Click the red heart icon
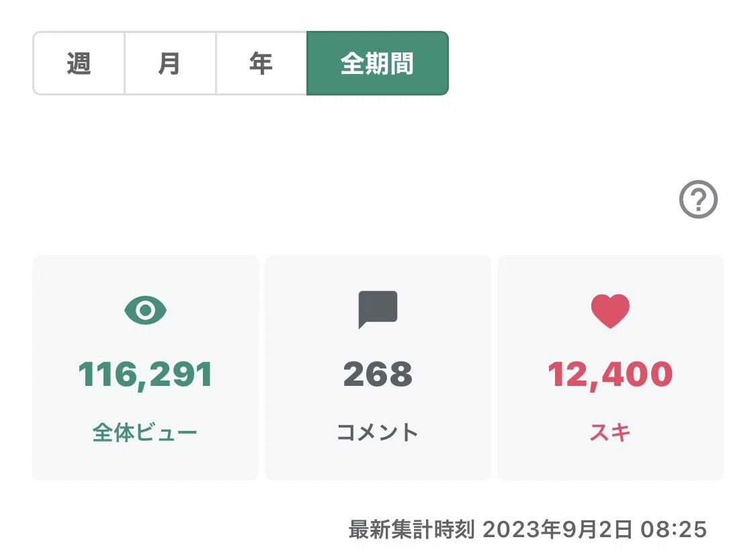This screenshot has height=560, width=756. coord(610,311)
